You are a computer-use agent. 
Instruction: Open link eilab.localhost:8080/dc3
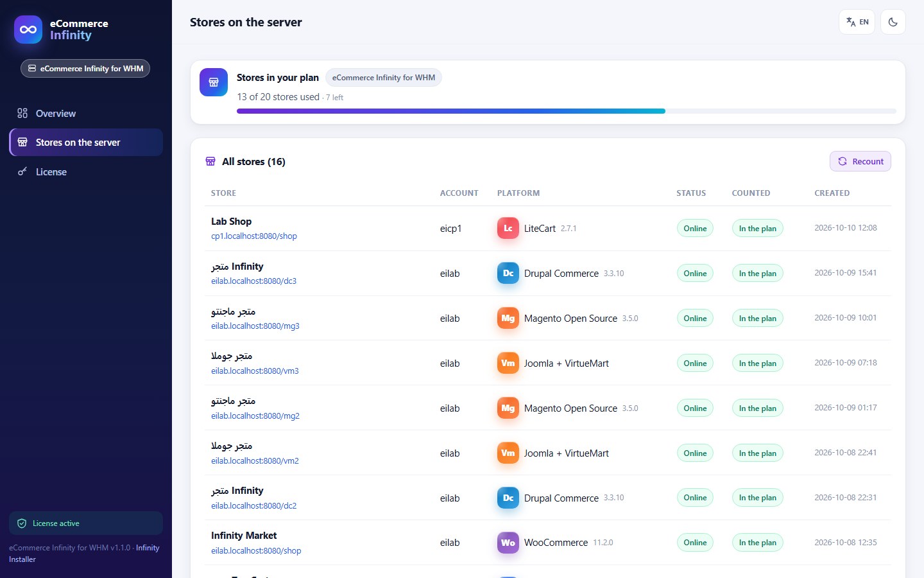[253, 281]
